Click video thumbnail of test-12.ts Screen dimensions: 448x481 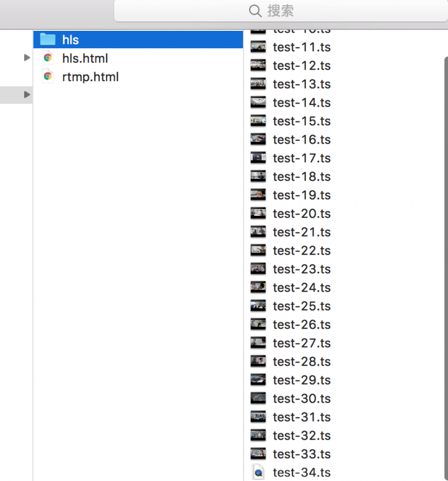258,66
